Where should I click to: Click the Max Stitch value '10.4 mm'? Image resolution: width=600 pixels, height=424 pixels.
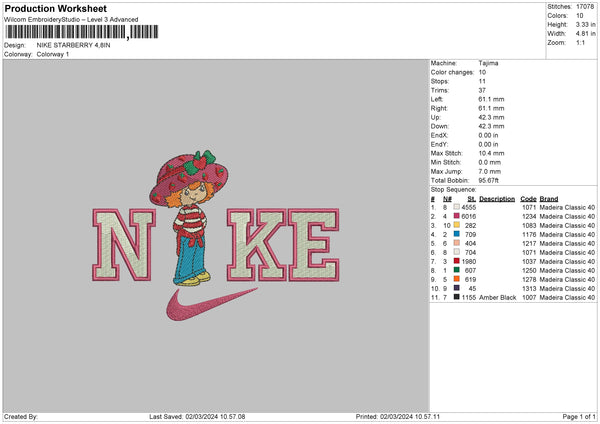(491, 153)
